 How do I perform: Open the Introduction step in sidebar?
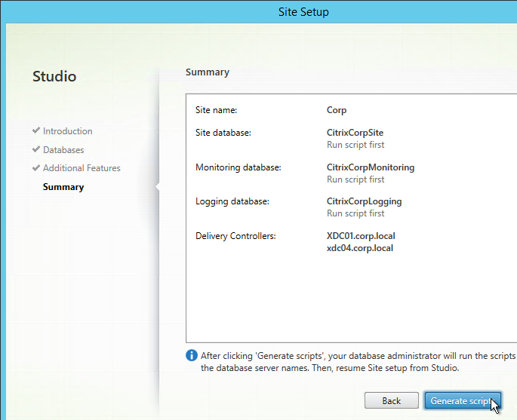(68, 131)
